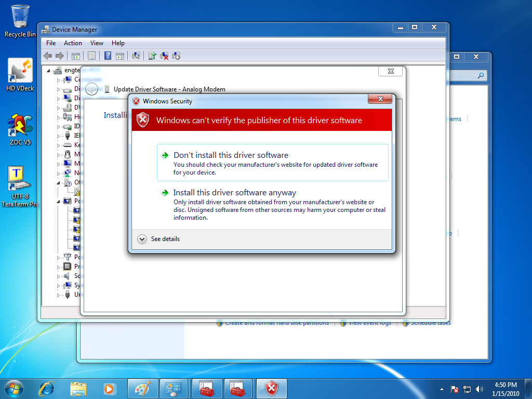The height and width of the screenshot is (399, 532).
Task: Collapse the root computer node in tree
Action: 49,71
